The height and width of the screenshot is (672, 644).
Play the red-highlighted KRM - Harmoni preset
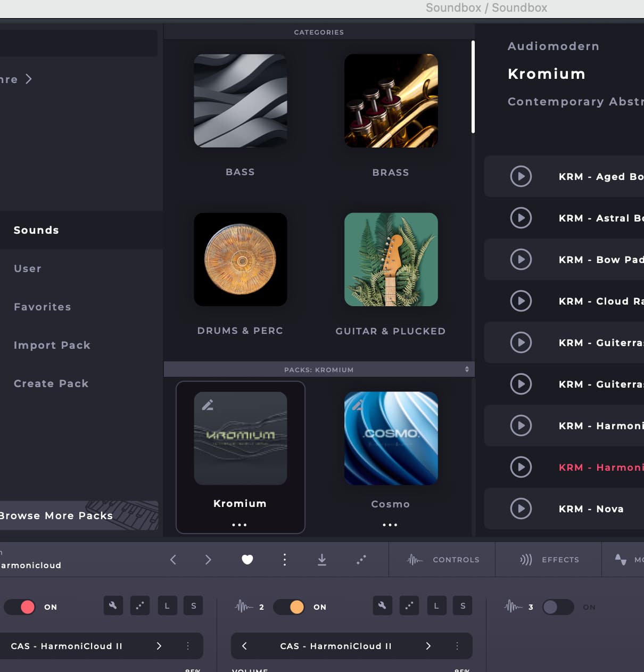(521, 467)
